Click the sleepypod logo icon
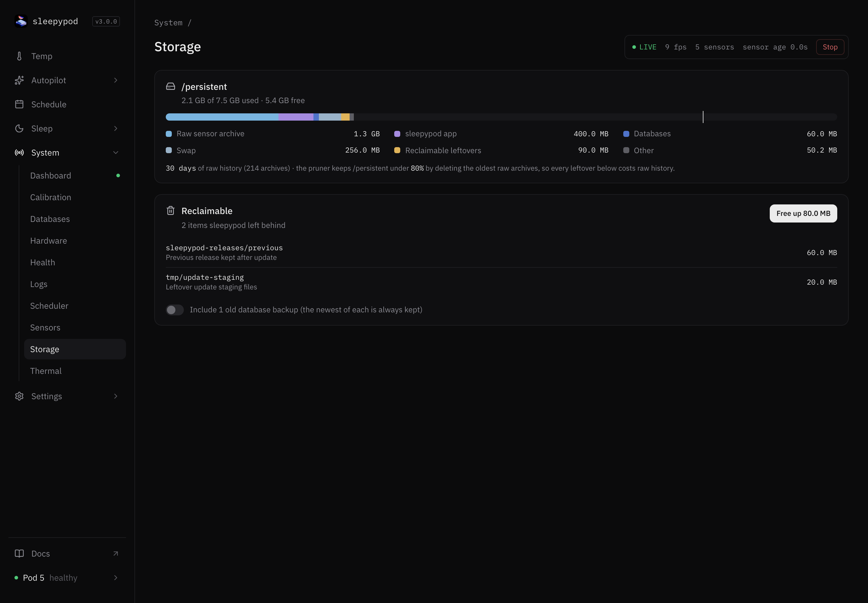868x603 pixels. coord(21,21)
